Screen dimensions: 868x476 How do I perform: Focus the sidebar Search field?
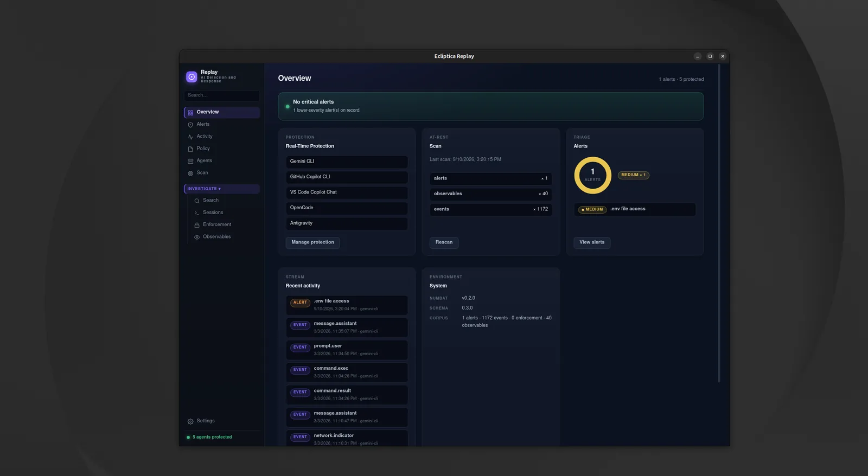(221, 95)
